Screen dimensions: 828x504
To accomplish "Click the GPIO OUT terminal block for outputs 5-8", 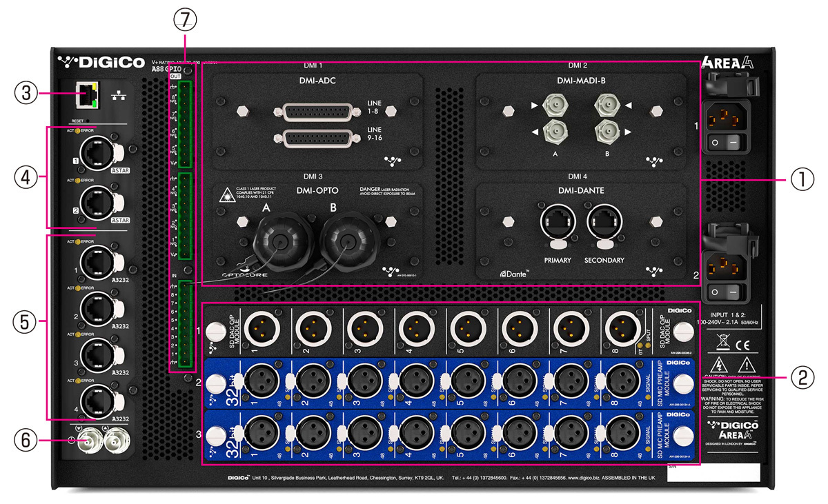I will tap(185, 123).
